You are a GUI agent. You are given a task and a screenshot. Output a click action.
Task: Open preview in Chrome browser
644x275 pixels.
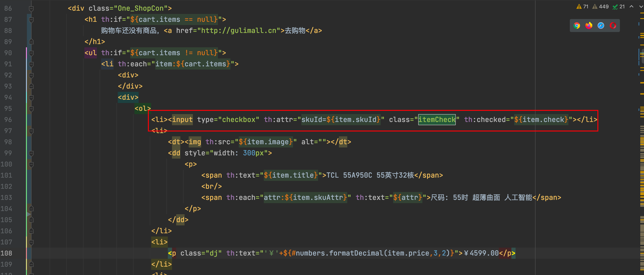(577, 26)
